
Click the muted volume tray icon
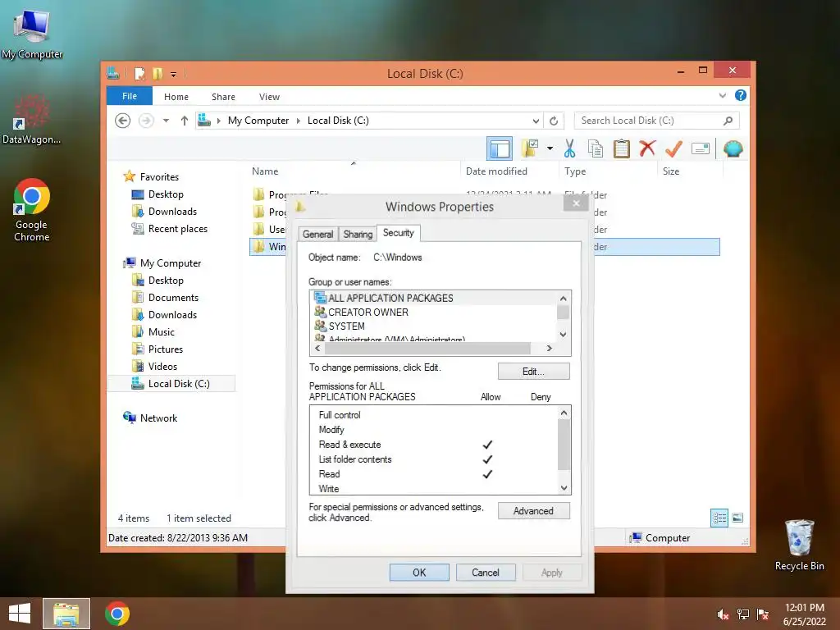(x=723, y=614)
